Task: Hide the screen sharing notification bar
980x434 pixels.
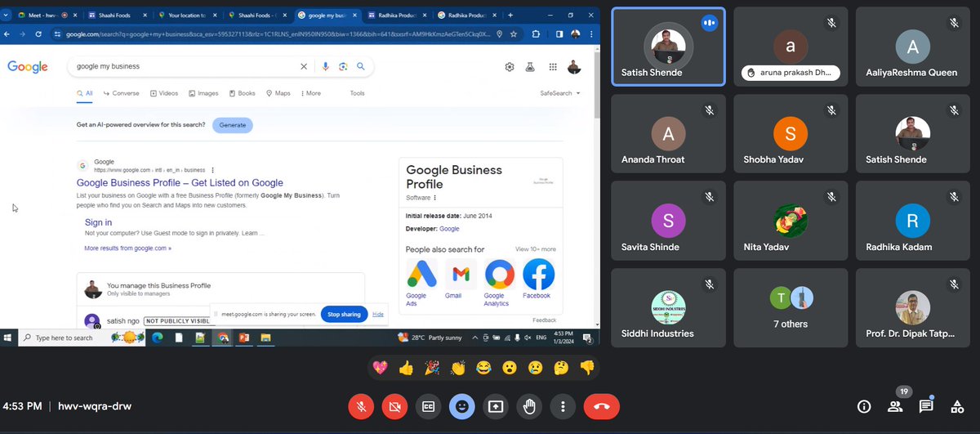Action: pos(378,314)
